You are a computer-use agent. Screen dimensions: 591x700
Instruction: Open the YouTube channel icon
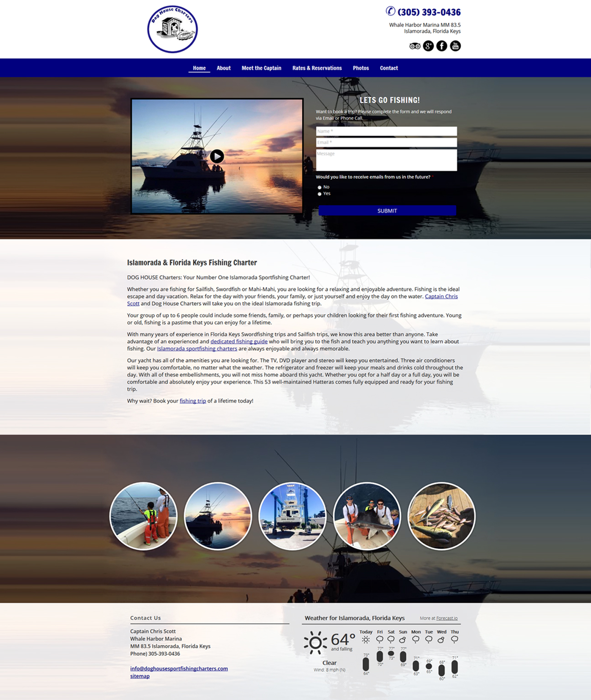[455, 46]
